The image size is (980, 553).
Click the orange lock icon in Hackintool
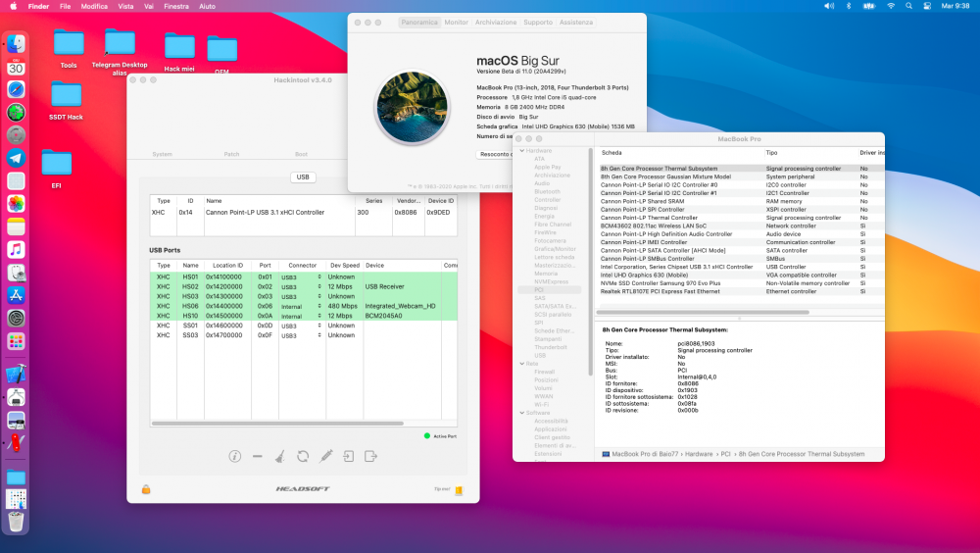146,489
